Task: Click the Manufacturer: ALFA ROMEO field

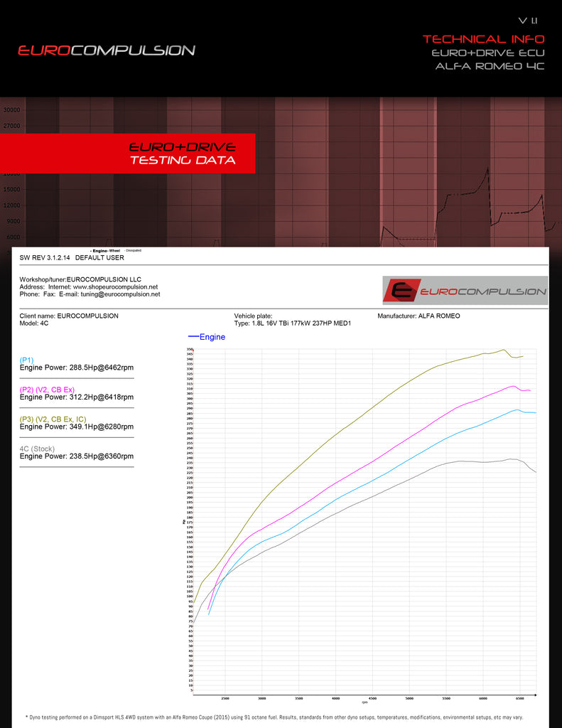Action: click(x=418, y=316)
